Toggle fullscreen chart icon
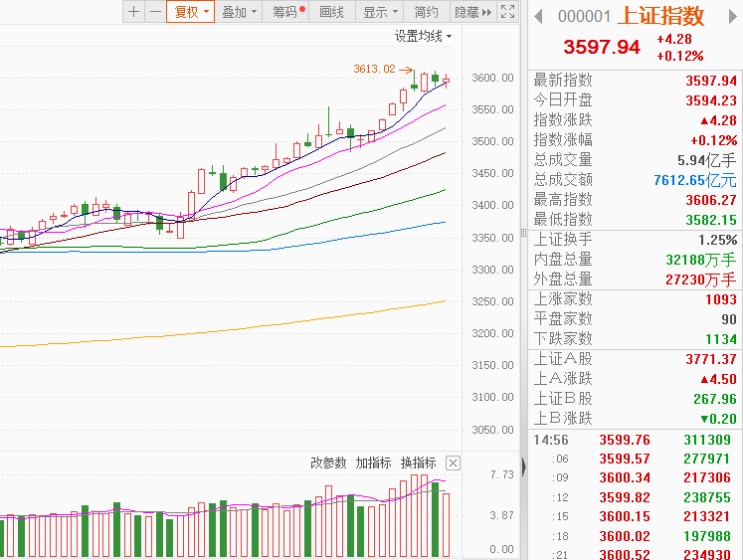 pos(507,11)
